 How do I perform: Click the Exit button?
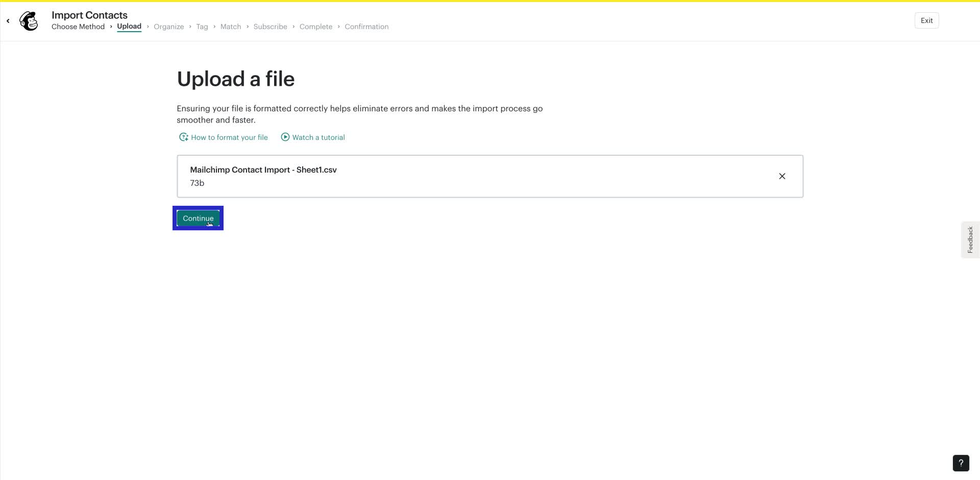(x=926, y=20)
